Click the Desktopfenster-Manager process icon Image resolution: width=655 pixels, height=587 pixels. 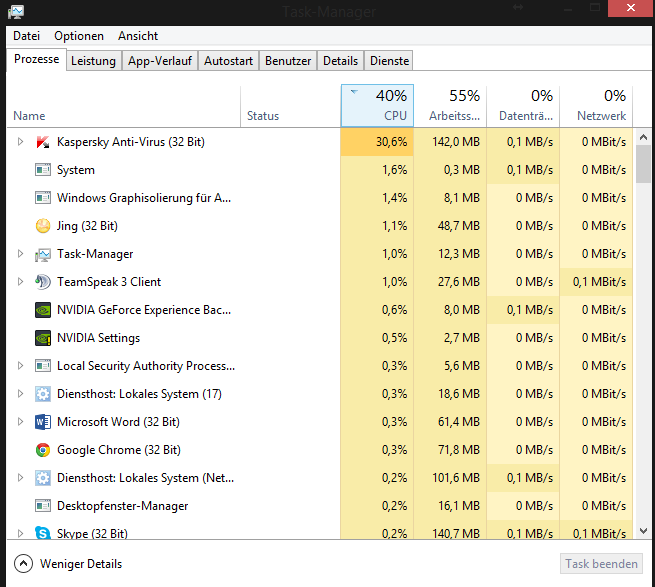click(x=43, y=506)
